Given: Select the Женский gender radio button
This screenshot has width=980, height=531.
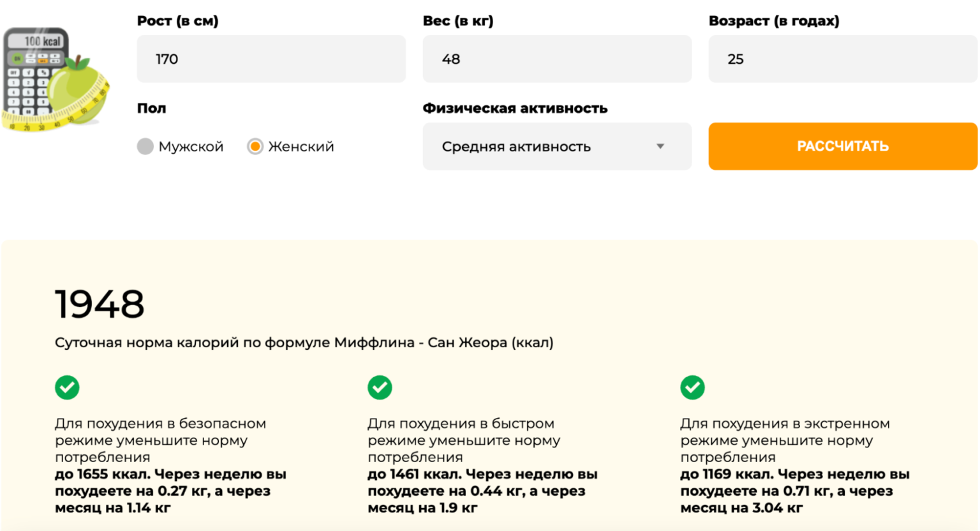Looking at the screenshot, I should (255, 147).
